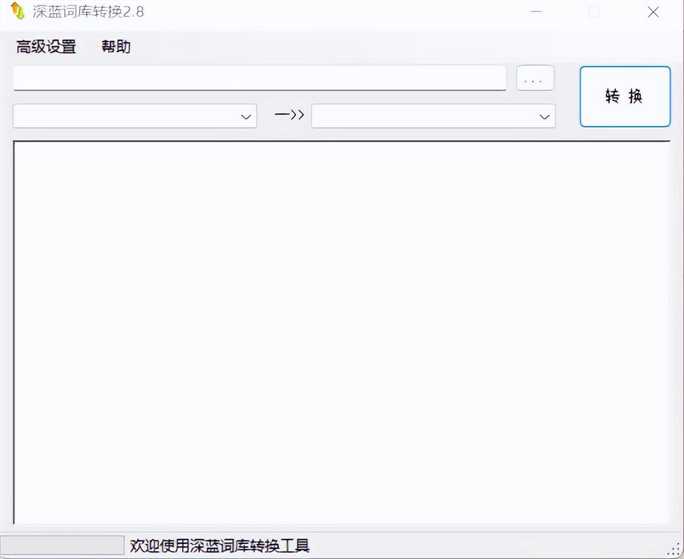Maximize the 深蓝词库转换 window

[x=595, y=12]
